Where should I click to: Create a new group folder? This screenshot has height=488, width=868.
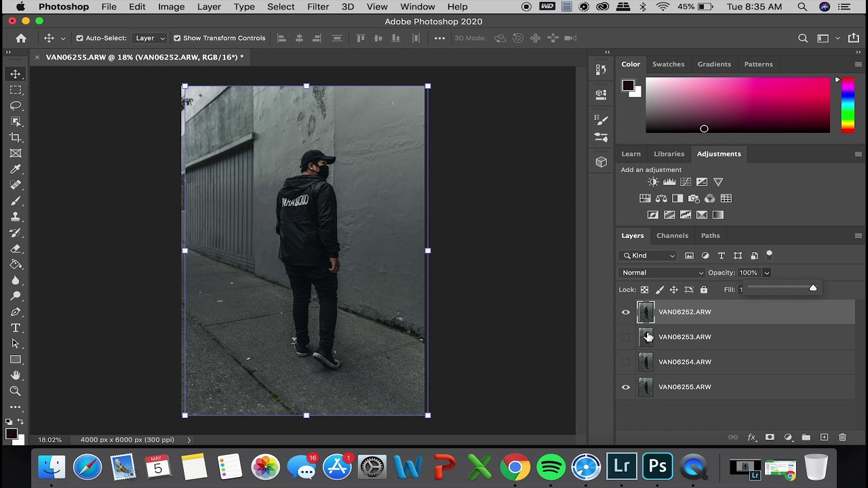(x=806, y=438)
